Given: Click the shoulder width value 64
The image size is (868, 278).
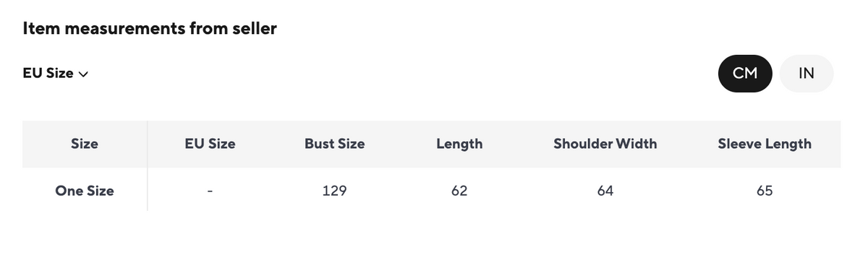Looking at the screenshot, I should (605, 191).
